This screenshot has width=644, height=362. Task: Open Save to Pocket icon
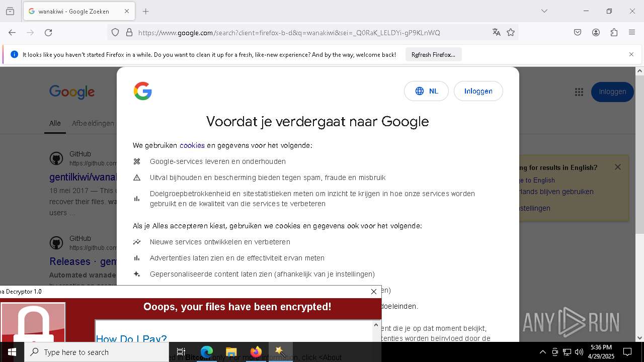click(578, 33)
